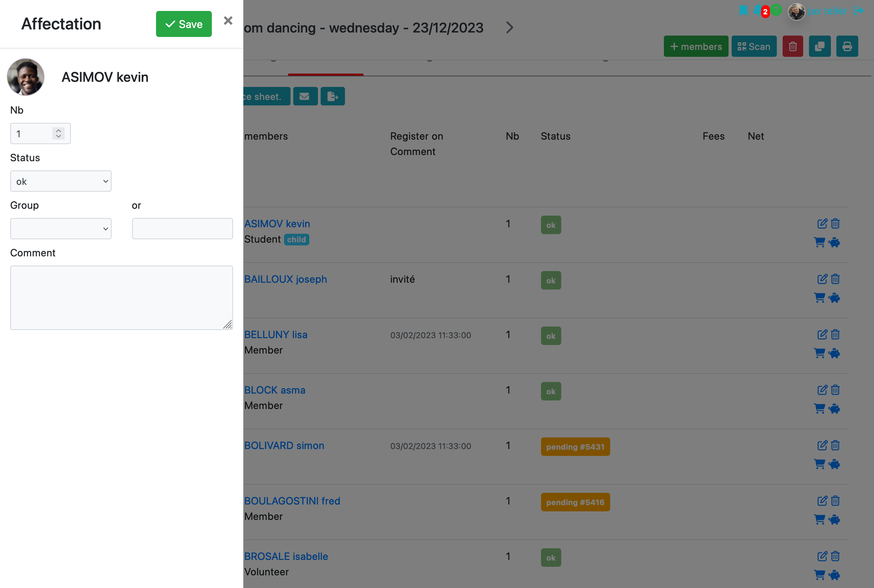Image resolution: width=874 pixels, height=588 pixels.
Task: Open cart for ASIMOV kevin
Action: coord(819,242)
